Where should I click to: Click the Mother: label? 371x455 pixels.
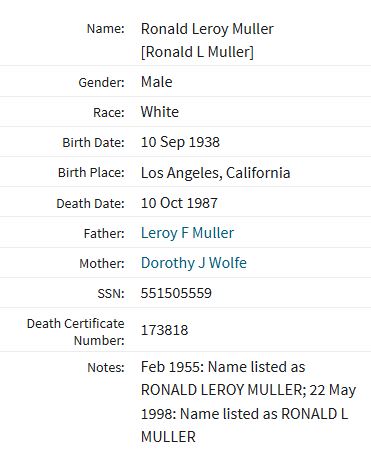(x=102, y=264)
